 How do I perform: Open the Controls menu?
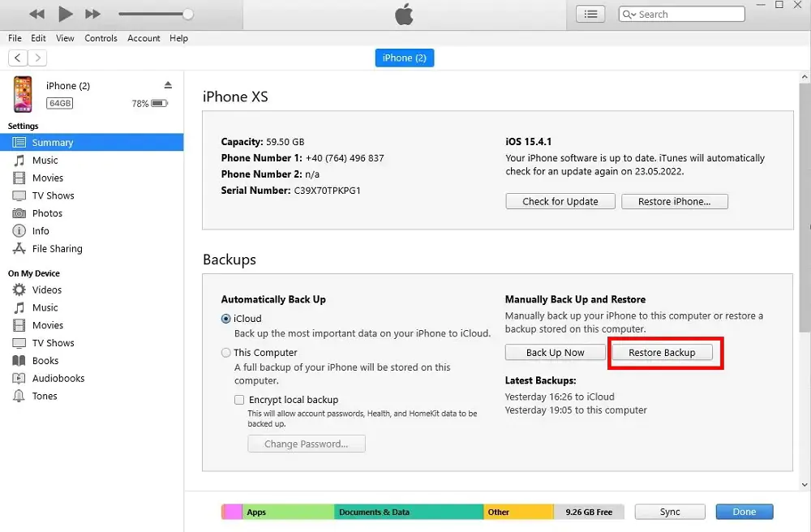pyautogui.click(x=101, y=38)
